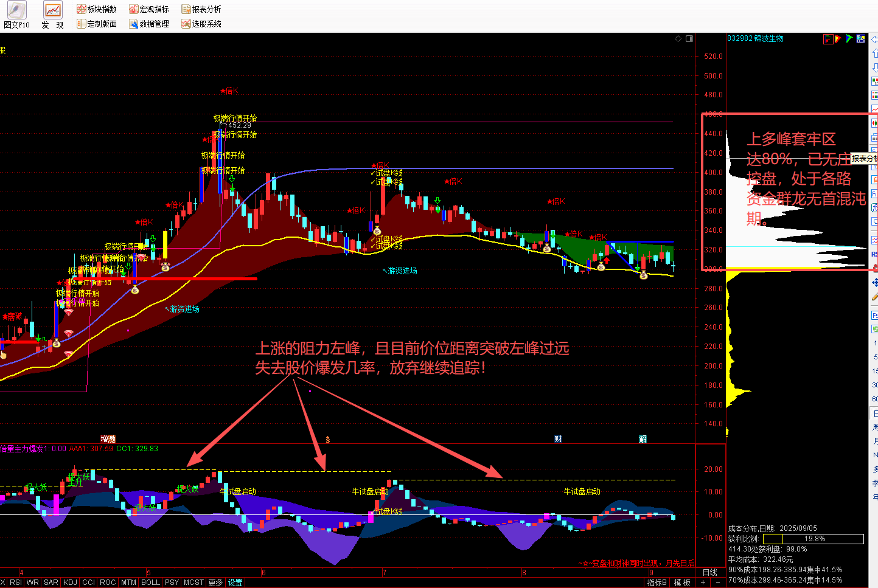
Task: Click the 70%成本299.46-365.24集中14.5% line
Action: pos(785,580)
